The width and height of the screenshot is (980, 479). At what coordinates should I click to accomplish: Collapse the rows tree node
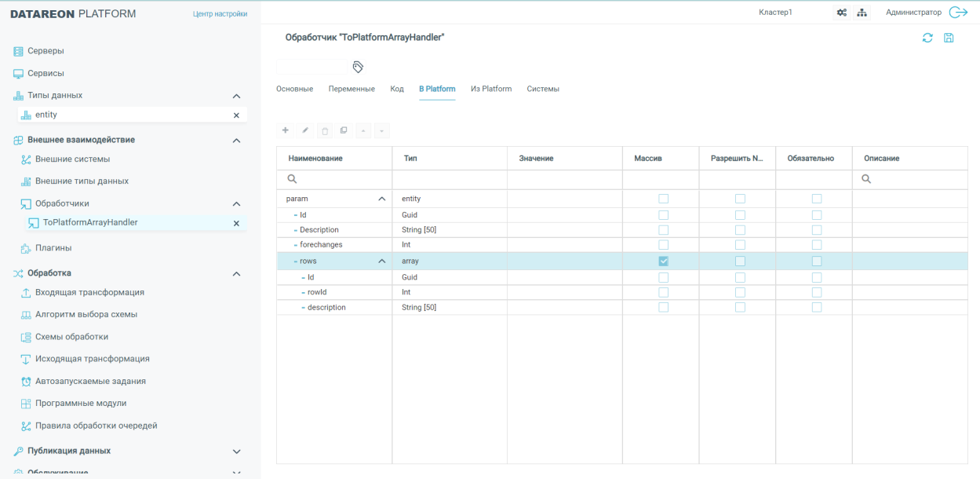(382, 261)
